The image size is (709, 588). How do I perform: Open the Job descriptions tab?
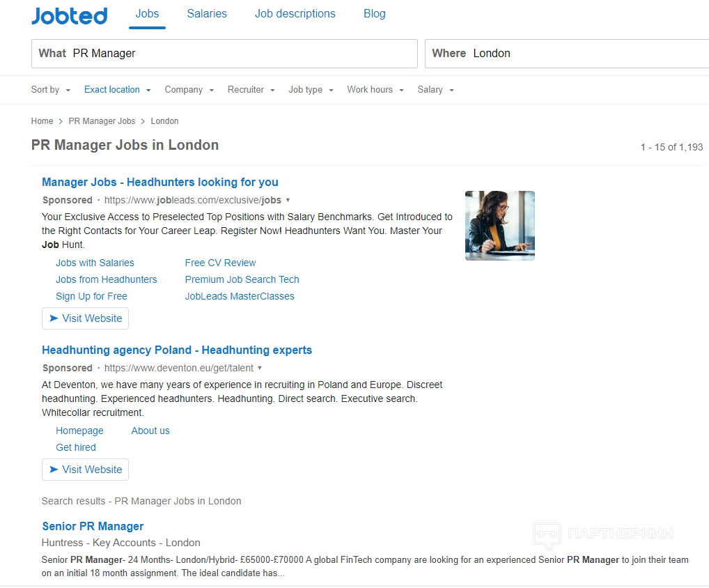pyautogui.click(x=295, y=14)
